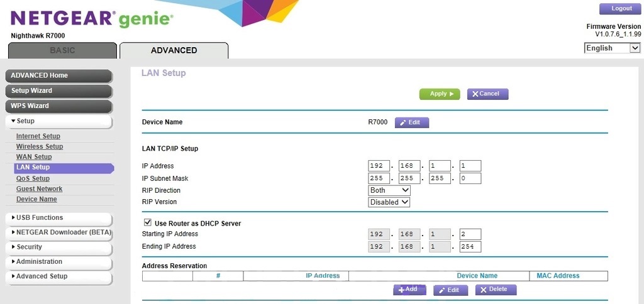Viewport: 644px width, 304px height.
Task: Click the NETGEAR genie logo
Action: pos(92,19)
